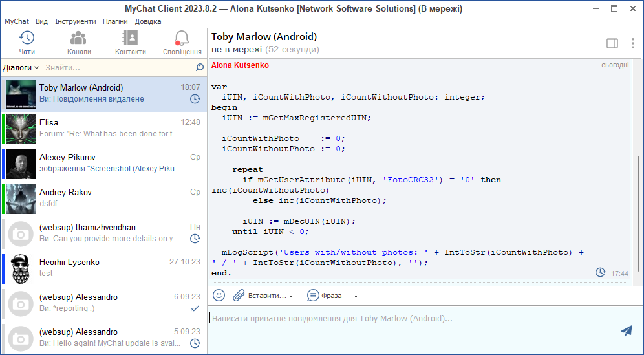Viewport: 644px width, 355px height.
Task: Open the Плагіни menu
Action: 115,21
